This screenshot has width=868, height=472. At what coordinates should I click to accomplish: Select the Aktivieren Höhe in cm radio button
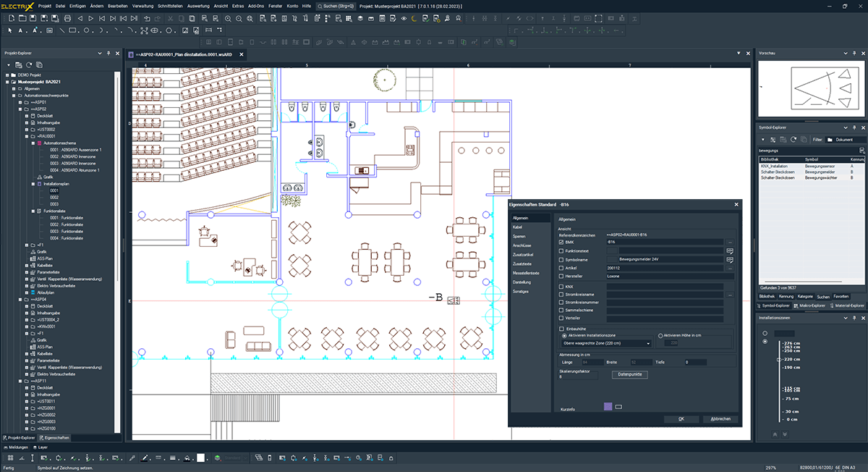pos(660,335)
